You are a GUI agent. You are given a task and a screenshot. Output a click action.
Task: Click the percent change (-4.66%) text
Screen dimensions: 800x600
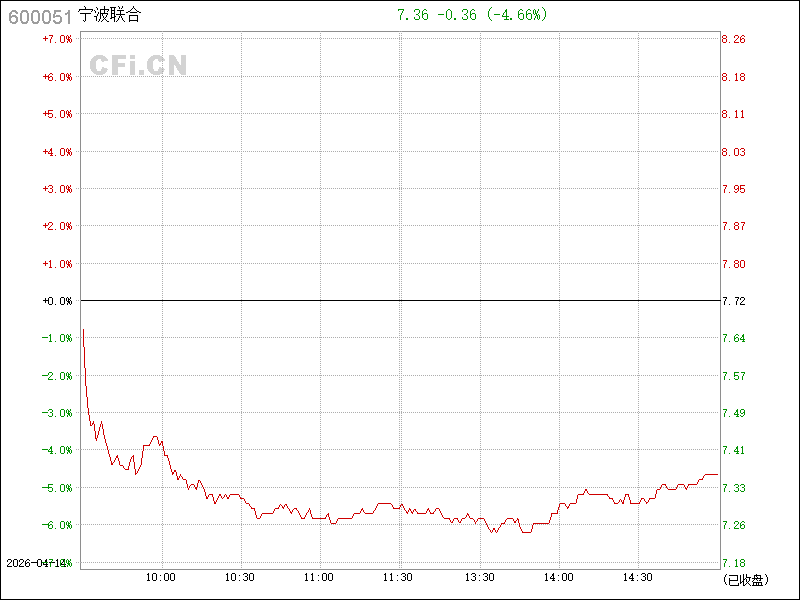[516, 15]
